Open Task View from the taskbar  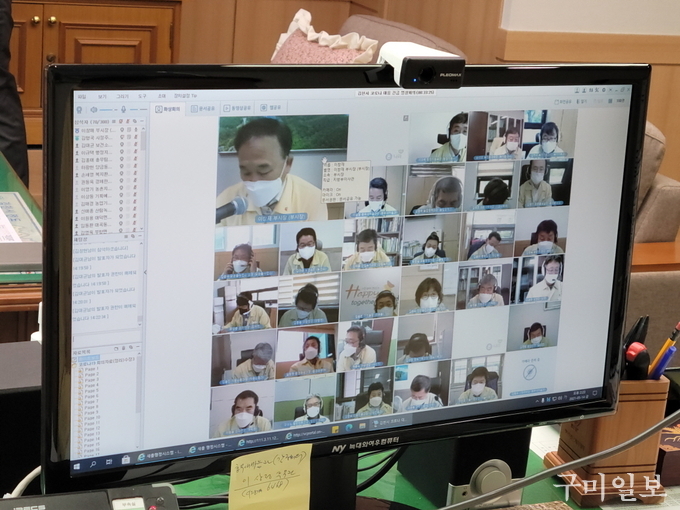point(108,463)
